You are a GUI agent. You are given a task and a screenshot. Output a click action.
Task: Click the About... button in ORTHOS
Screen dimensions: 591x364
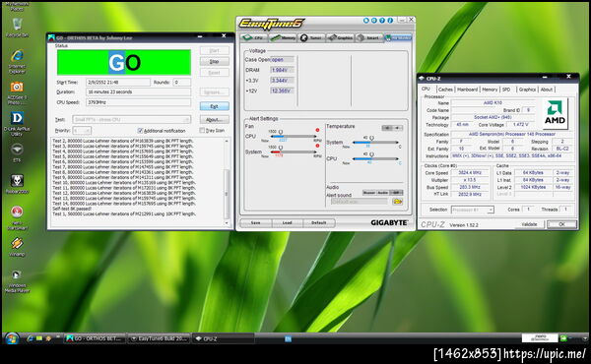click(x=214, y=120)
